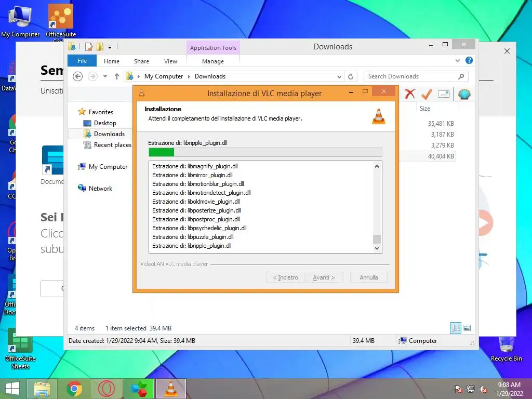
Task: Open the Share ribbon tab
Action: [141, 61]
